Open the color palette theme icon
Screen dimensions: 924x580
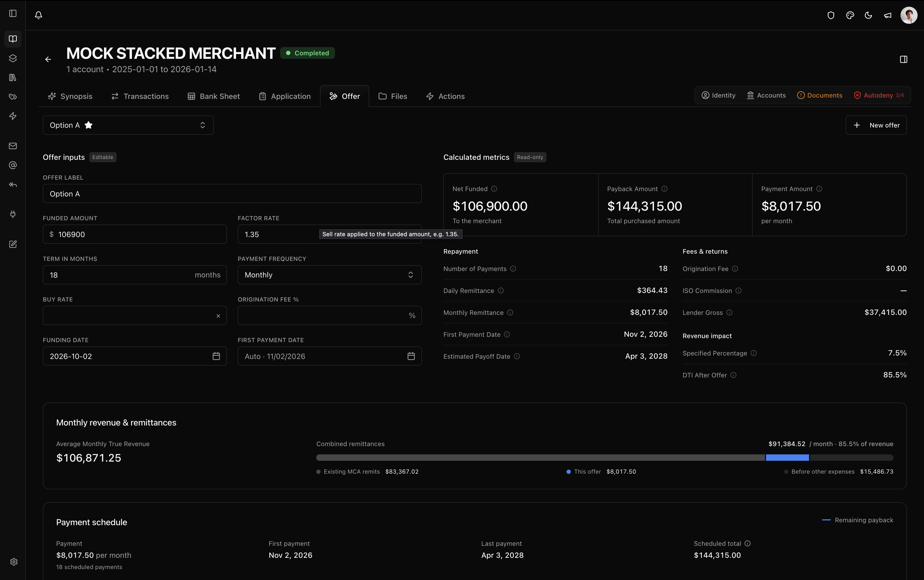(850, 15)
